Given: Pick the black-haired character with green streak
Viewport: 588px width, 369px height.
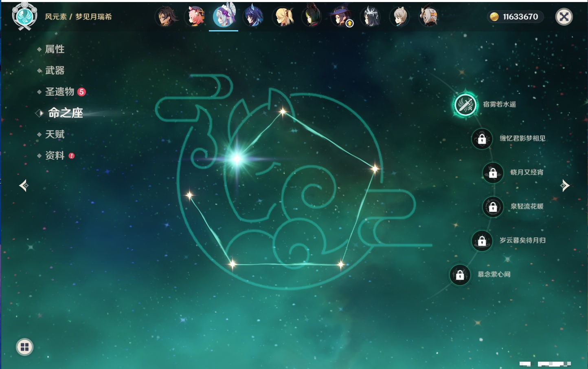Looking at the screenshot, I should (x=312, y=17).
